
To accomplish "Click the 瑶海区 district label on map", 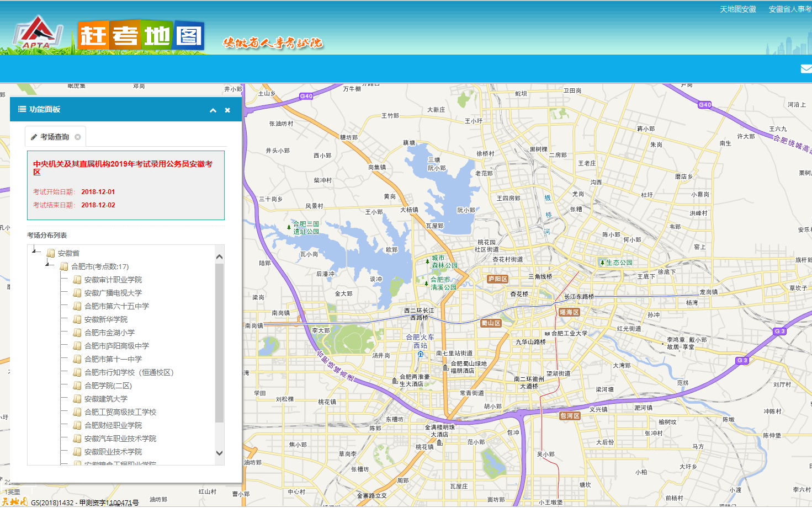I will (x=569, y=312).
